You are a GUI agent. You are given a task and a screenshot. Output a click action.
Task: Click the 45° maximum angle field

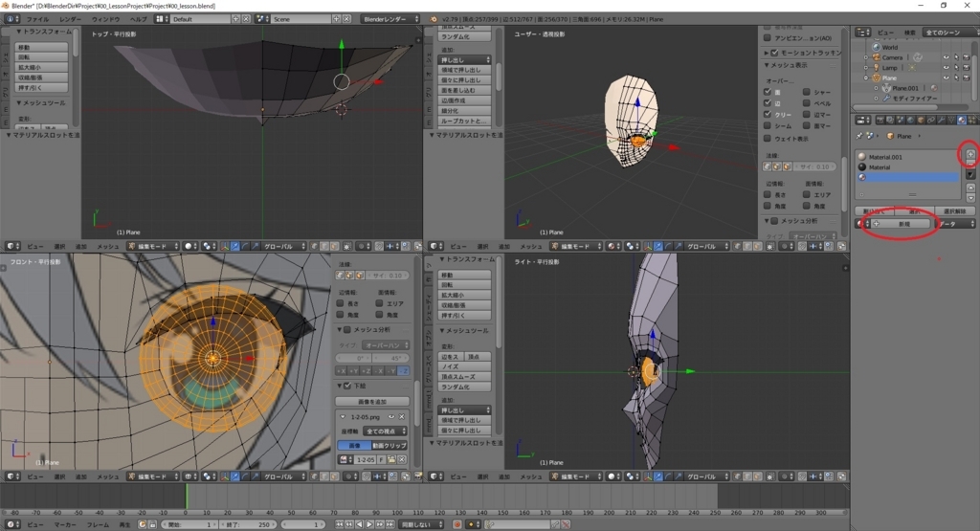390,358
